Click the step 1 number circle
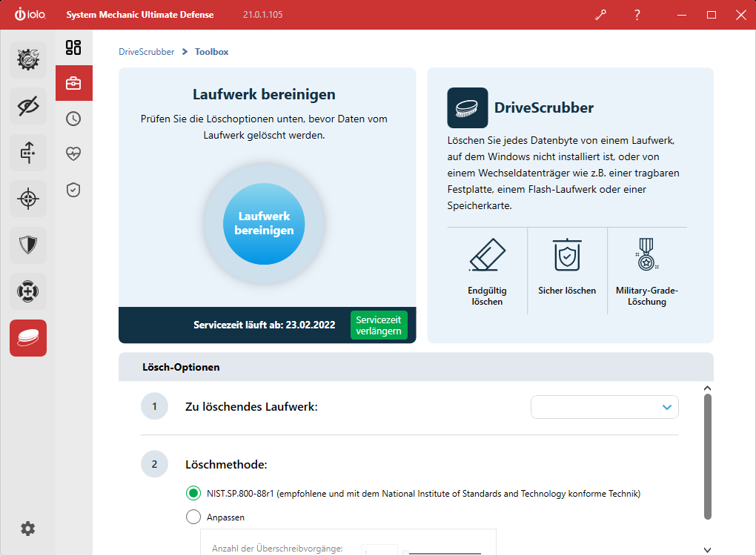756x556 pixels. (x=154, y=406)
